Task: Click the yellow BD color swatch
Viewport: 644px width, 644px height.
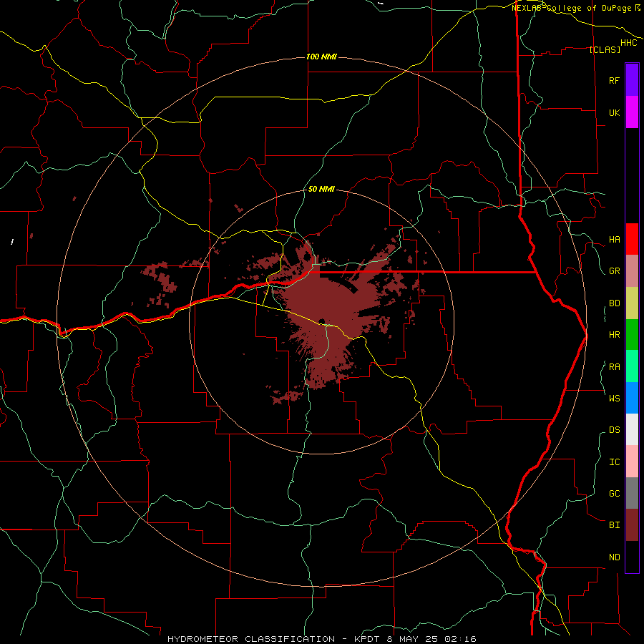Action: (x=632, y=303)
